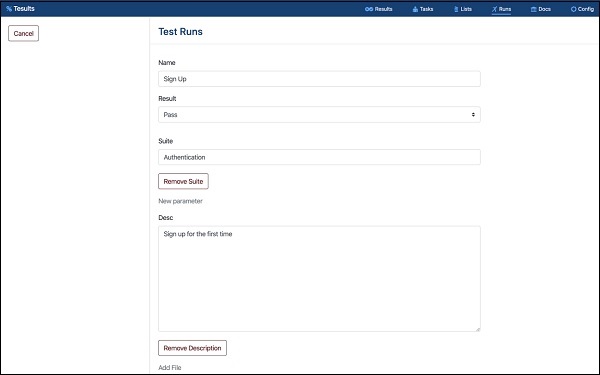This screenshot has height=375, width=600.
Task: Click the Config gear icon
Action: (x=573, y=9)
